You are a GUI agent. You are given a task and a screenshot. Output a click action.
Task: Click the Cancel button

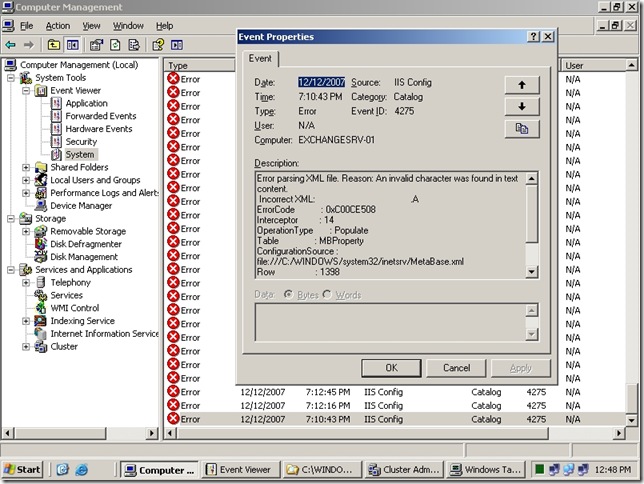[456, 368]
